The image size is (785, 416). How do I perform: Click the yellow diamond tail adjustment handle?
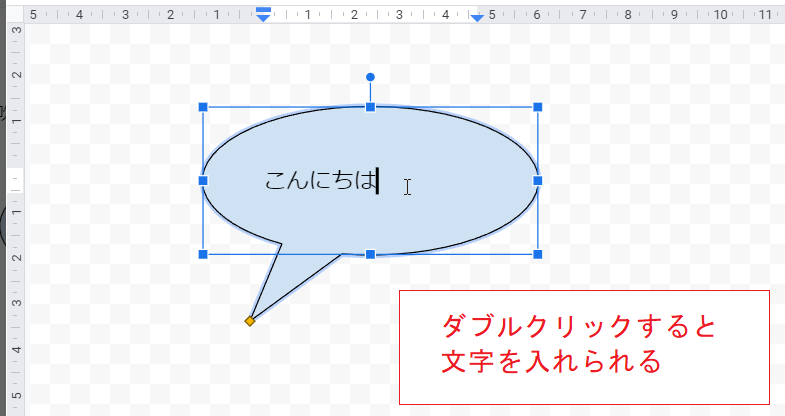250,321
